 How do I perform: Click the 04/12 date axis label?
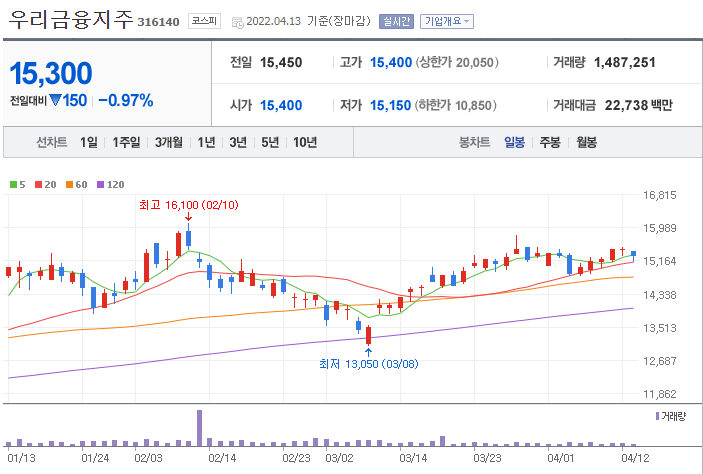point(635,458)
